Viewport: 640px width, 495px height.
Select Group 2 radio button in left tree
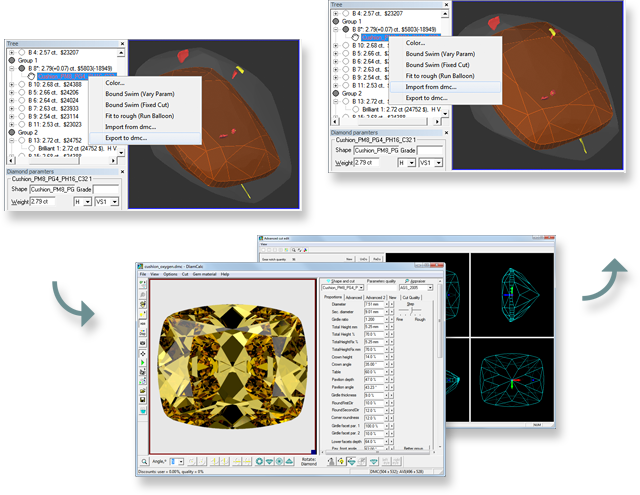[9, 131]
